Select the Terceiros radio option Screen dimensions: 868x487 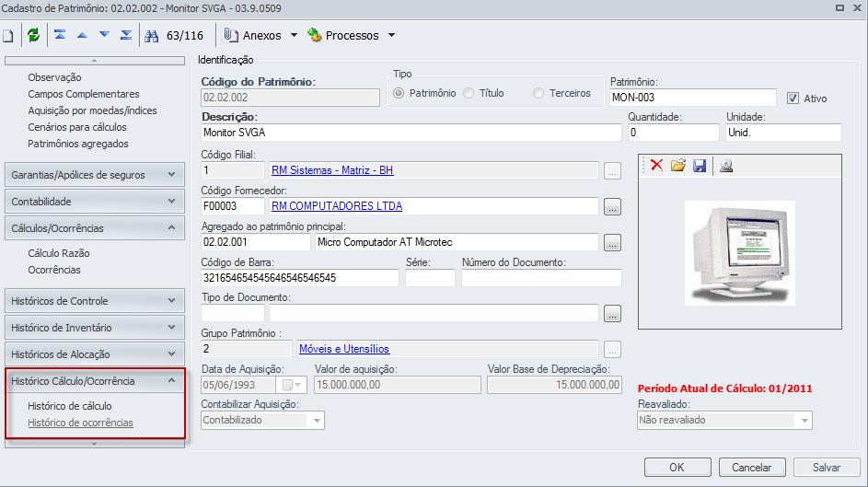538,93
